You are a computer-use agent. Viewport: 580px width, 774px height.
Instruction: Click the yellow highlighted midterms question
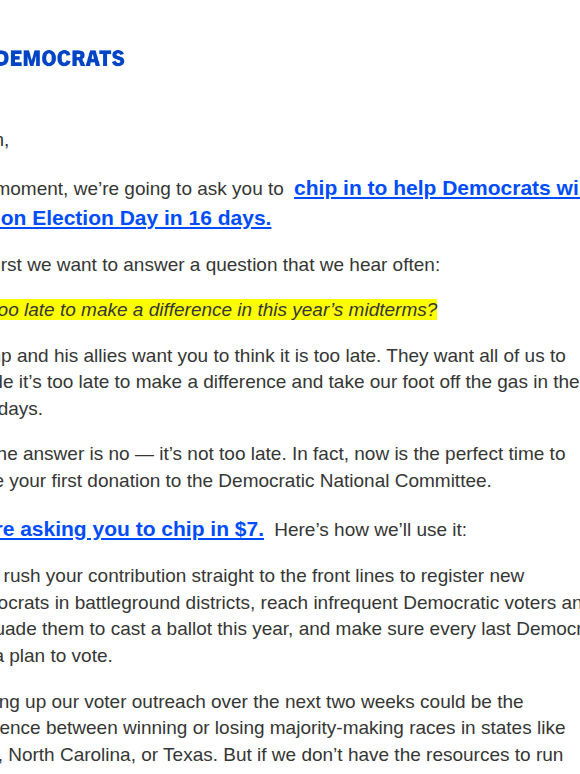218,310
